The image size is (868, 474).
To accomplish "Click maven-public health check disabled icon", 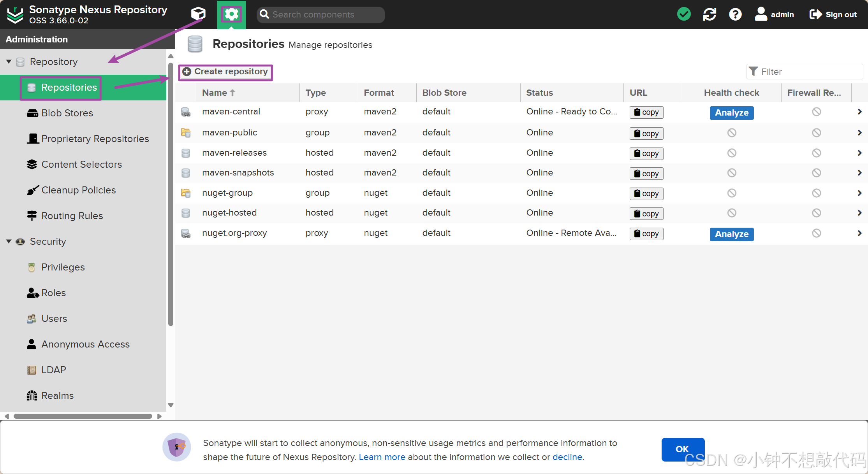I will 732,133.
